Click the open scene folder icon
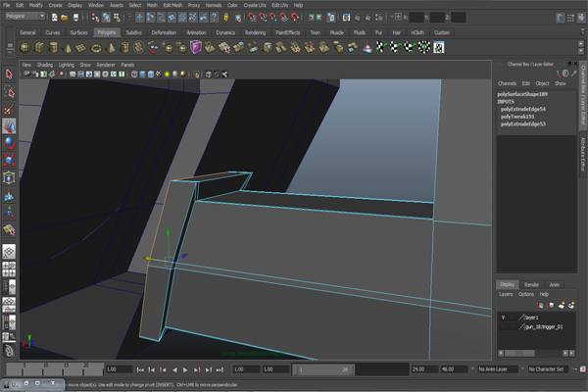This screenshot has width=588, height=392. coord(65,17)
